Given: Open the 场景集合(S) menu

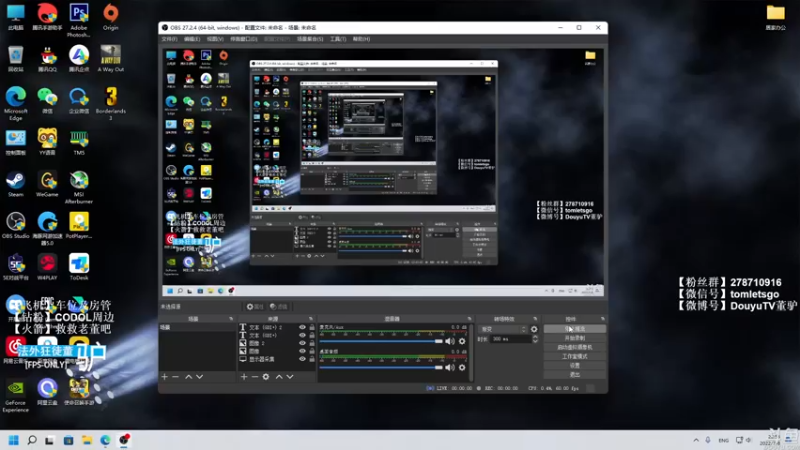Looking at the screenshot, I should (310, 39).
